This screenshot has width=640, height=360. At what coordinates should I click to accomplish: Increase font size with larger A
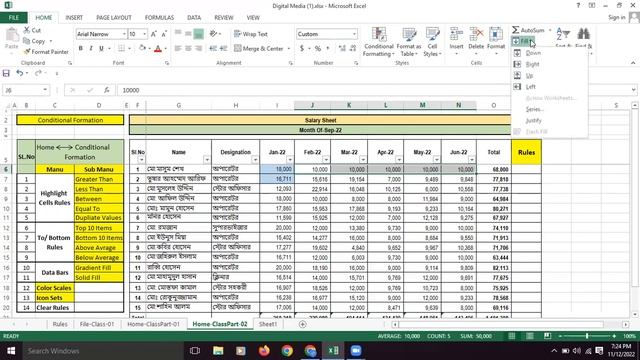(x=153, y=34)
